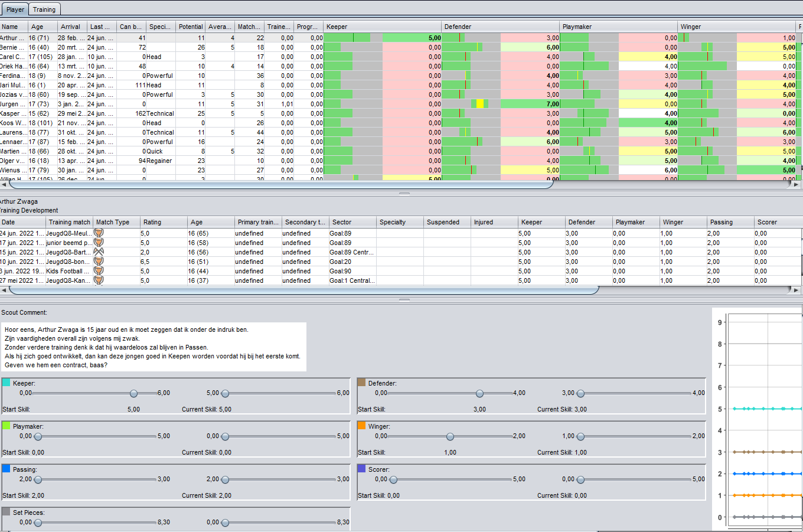Click the brown Defender color swatch
This screenshot has width=803, height=532.
(x=361, y=383)
